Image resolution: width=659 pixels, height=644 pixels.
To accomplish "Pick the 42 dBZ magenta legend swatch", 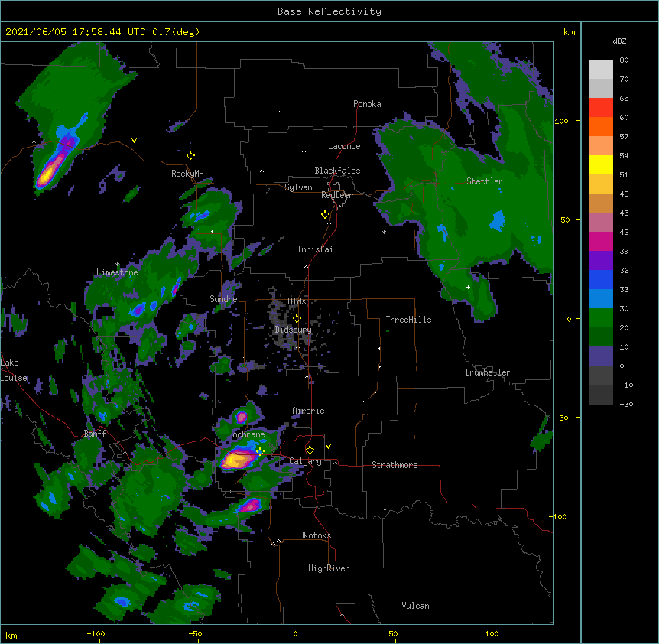I will [x=601, y=241].
